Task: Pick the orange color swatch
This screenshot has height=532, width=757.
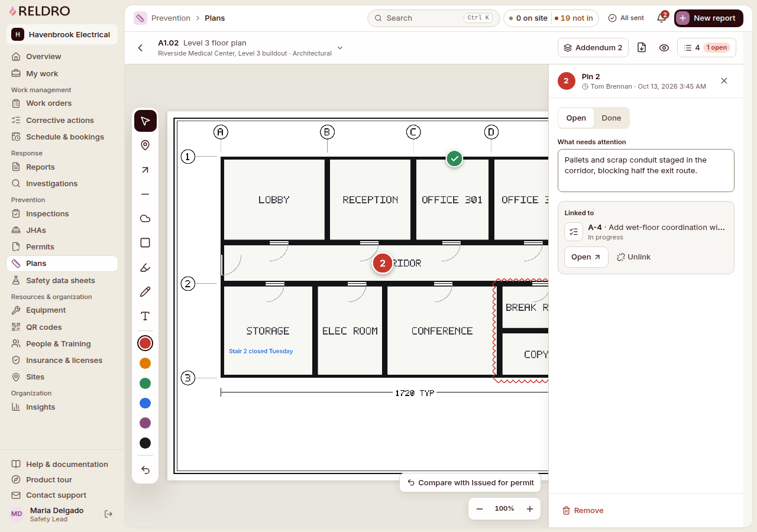Action: coord(145,363)
